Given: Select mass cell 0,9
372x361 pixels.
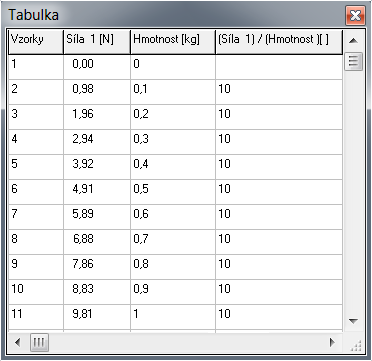Looking at the screenshot, I should point(173,292).
